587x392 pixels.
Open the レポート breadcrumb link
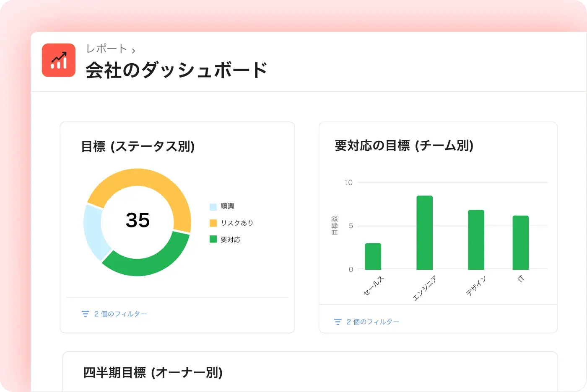[106, 49]
